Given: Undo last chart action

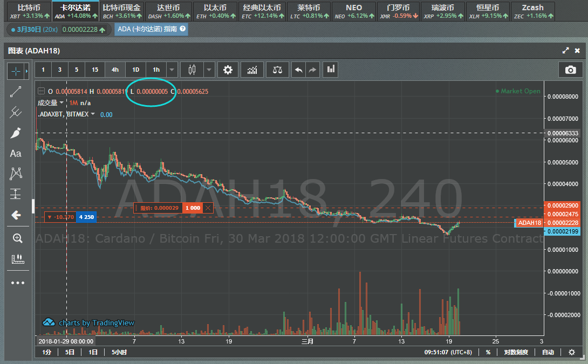Looking at the screenshot, I should pos(299,70).
